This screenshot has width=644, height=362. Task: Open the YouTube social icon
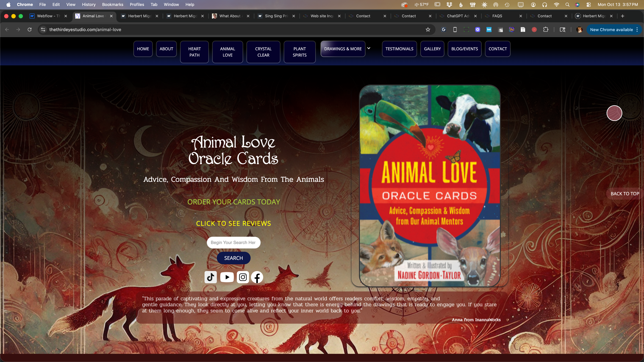pyautogui.click(x=227, y=277)
